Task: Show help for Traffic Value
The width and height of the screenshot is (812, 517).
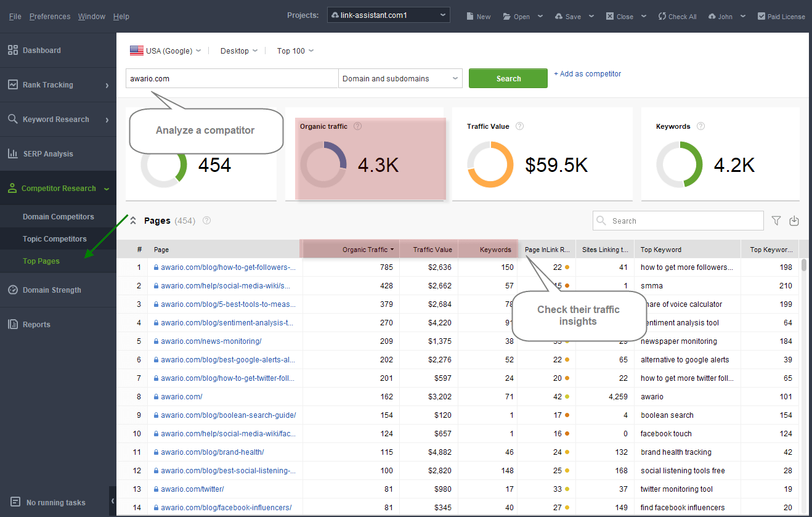Action: click(519, 126)
